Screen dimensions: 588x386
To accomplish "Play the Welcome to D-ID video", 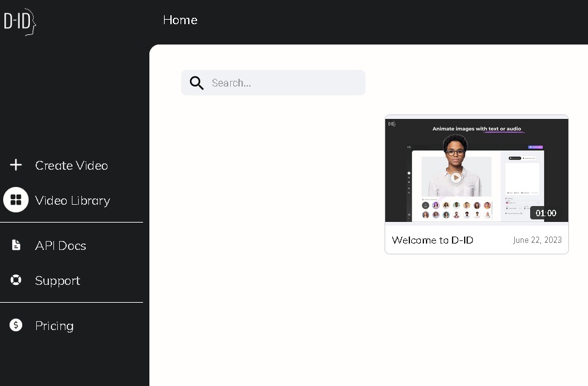I will tap(456, 177).
